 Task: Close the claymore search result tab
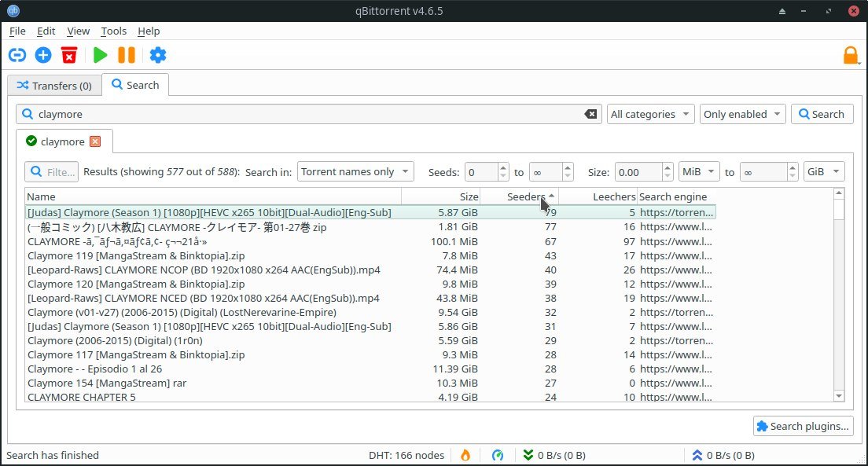95,141
